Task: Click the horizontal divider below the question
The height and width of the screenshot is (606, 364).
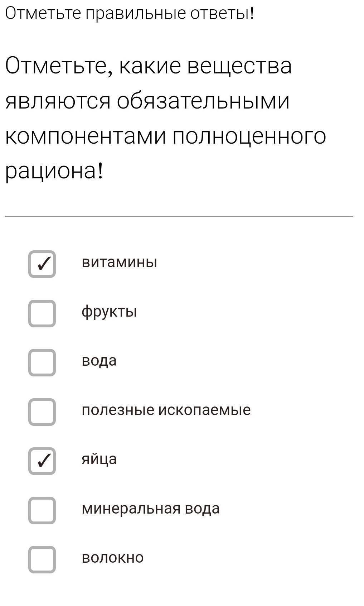Action: tap(179, 216)
